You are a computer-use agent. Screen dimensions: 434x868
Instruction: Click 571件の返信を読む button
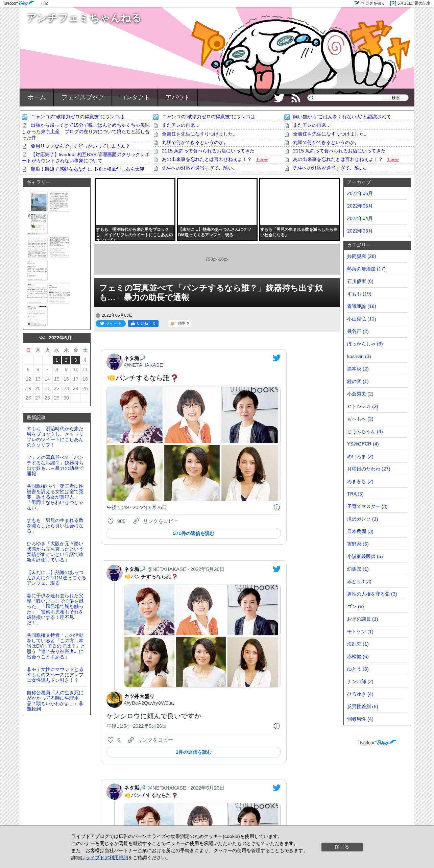point(193,533)
